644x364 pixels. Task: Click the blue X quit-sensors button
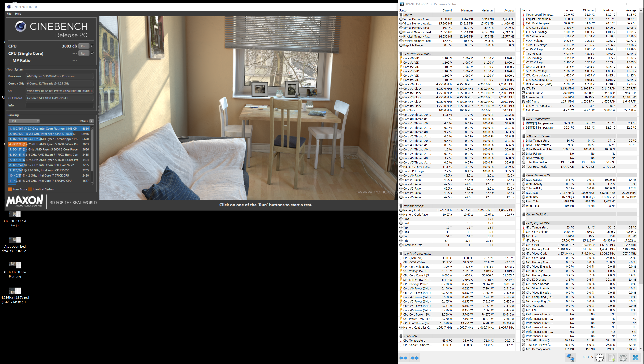pos(635,358)
